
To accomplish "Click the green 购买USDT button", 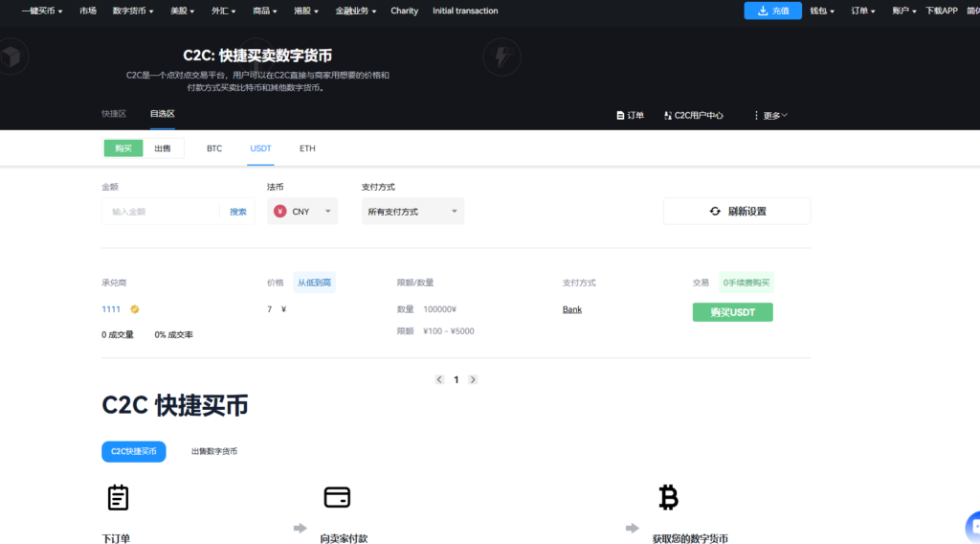I will [x=732, y=312].
